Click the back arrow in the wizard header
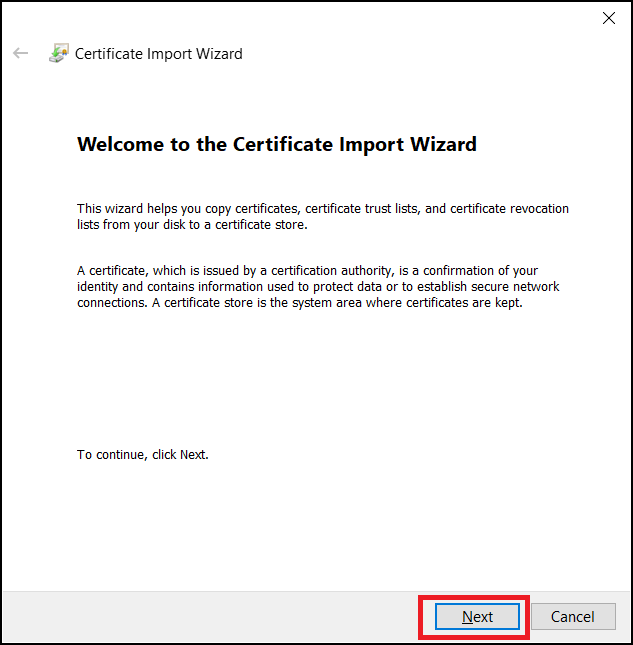The image size is (633, 645). [21, 54]
